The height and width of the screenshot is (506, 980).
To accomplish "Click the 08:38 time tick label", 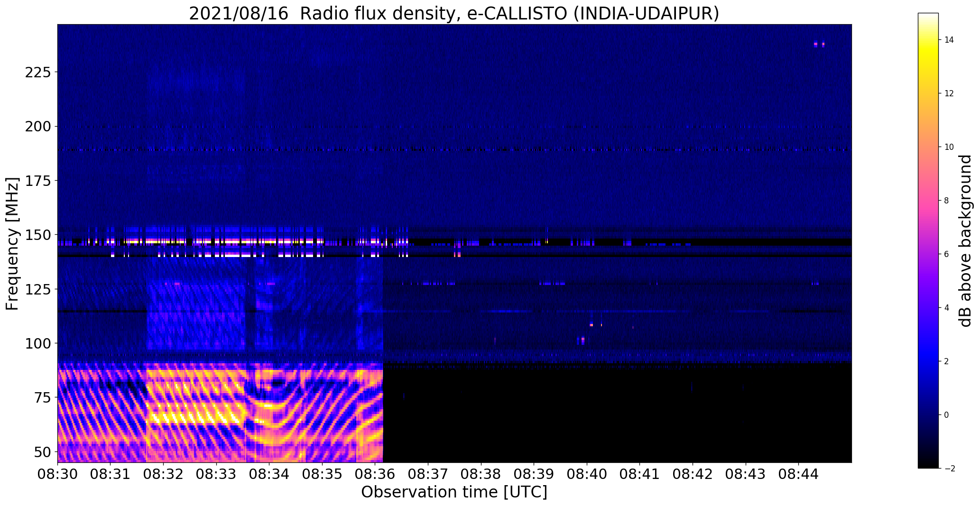I will click(x=481, y=474).
